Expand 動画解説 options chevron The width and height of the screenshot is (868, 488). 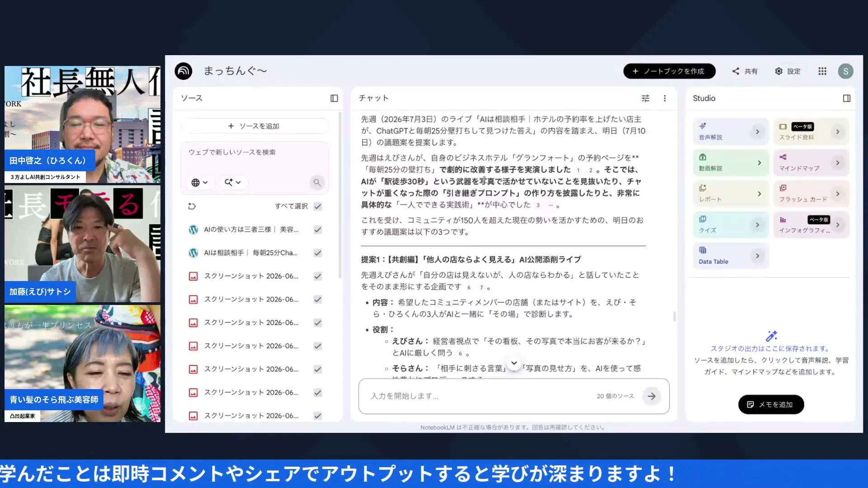[759, 163]
